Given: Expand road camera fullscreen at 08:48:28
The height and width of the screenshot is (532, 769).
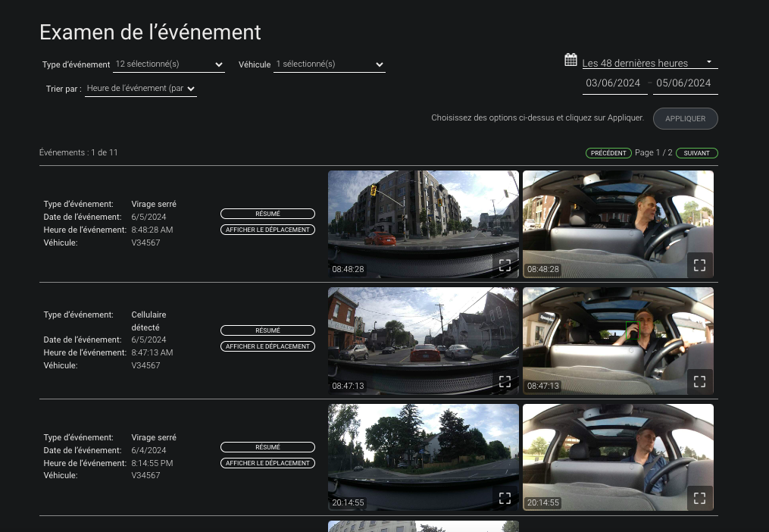Looking at the screenshot, I should 505,265.
